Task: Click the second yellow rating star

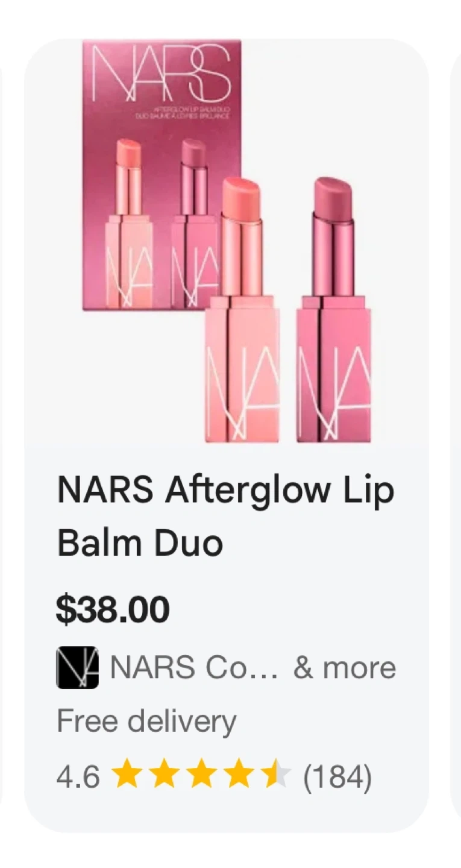Action: (x=165, y=775)
